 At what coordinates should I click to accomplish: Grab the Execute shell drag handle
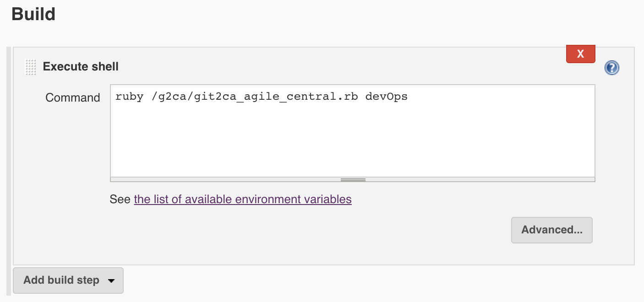(30, 67)
